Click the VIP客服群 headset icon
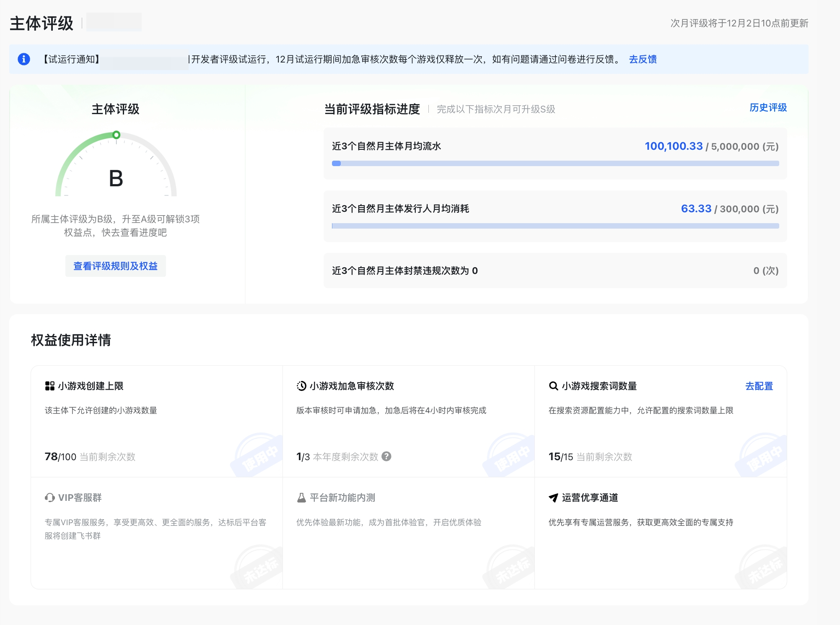Image resolution: width=840 pixels, height=625 pixels. (x=50, y=497)
